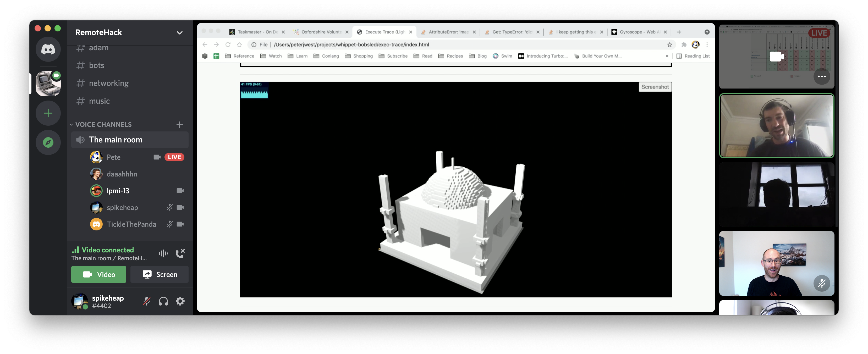Click spikeheap avatar in user panel

click(x=80, y=301)
